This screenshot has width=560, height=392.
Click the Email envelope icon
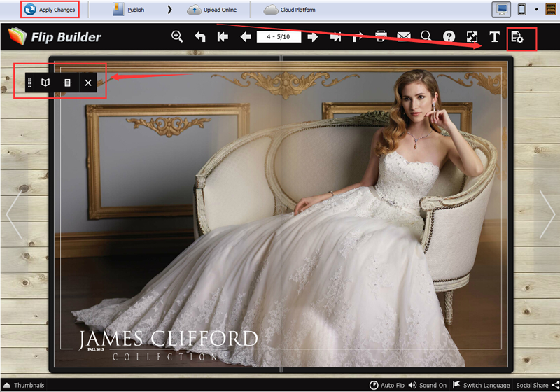404,36
